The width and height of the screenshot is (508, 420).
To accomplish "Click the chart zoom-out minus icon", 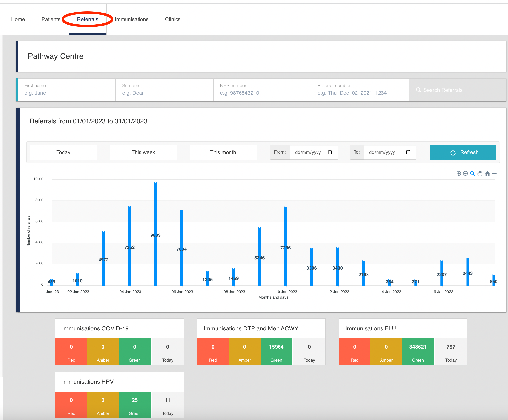I will tap(465, 174).
